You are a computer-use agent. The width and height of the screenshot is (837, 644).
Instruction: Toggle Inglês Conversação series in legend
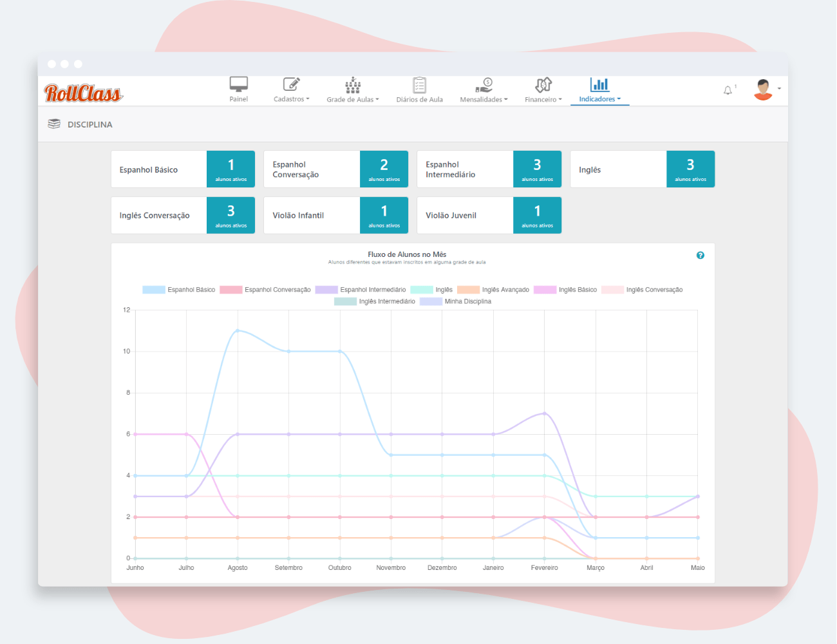(x=642, y=290)
